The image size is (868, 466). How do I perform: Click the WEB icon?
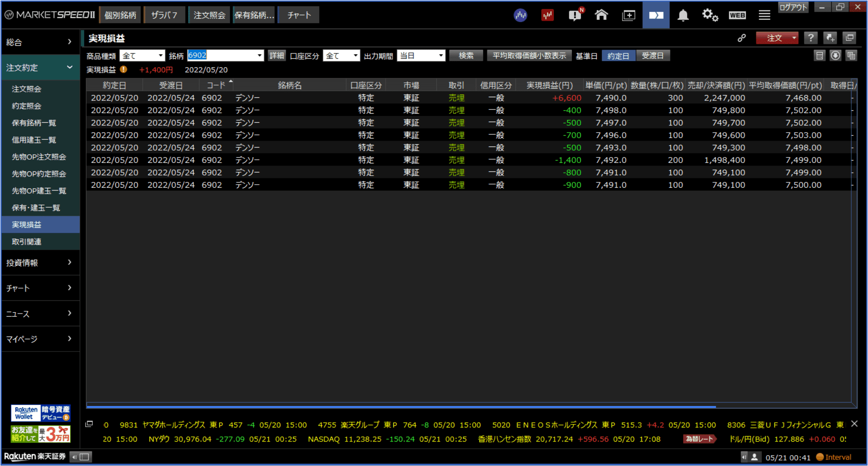737,15
